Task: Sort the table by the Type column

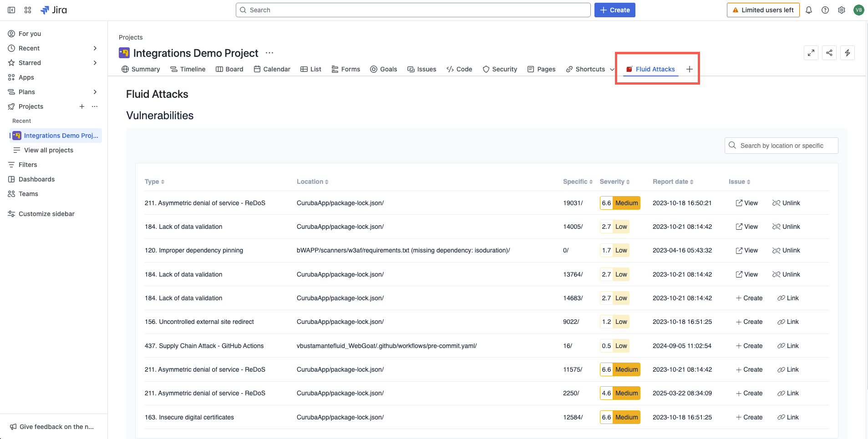Action: click(x=154, y=182)
